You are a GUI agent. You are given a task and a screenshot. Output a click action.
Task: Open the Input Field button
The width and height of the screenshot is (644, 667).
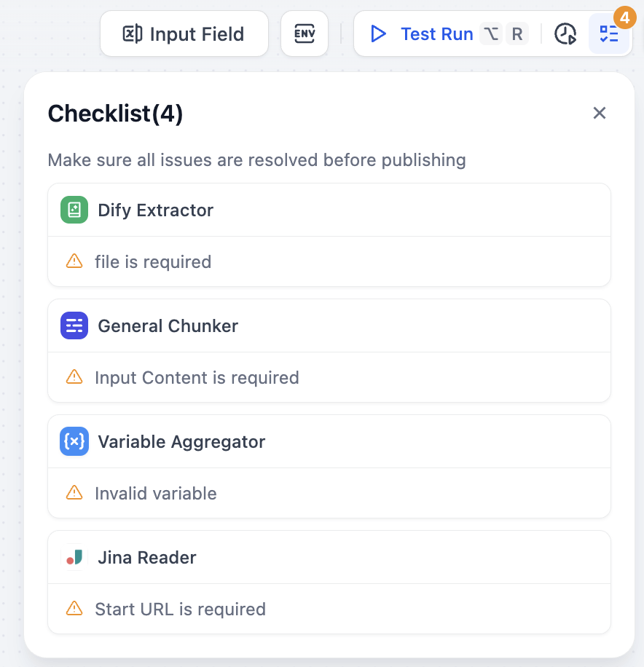184,33
